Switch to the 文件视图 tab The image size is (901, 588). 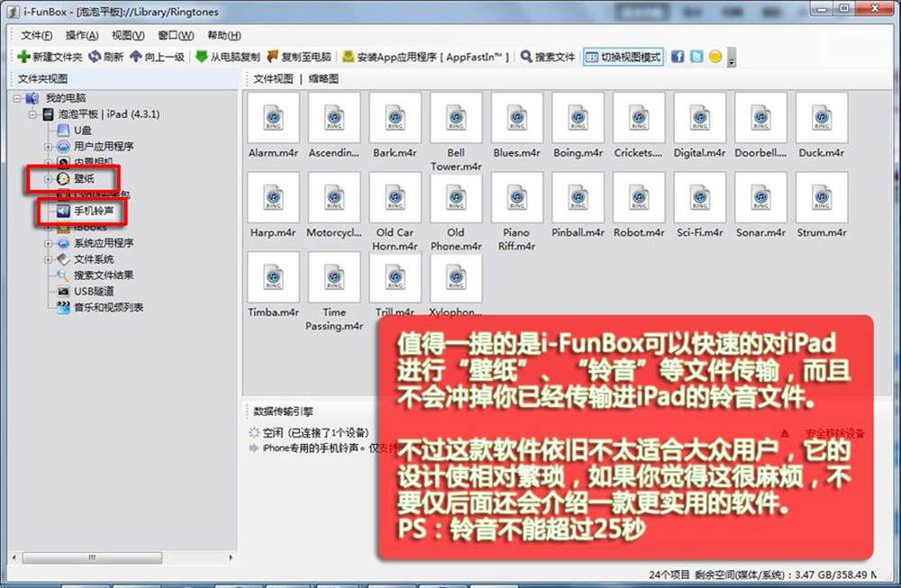(x=273, y=78)
